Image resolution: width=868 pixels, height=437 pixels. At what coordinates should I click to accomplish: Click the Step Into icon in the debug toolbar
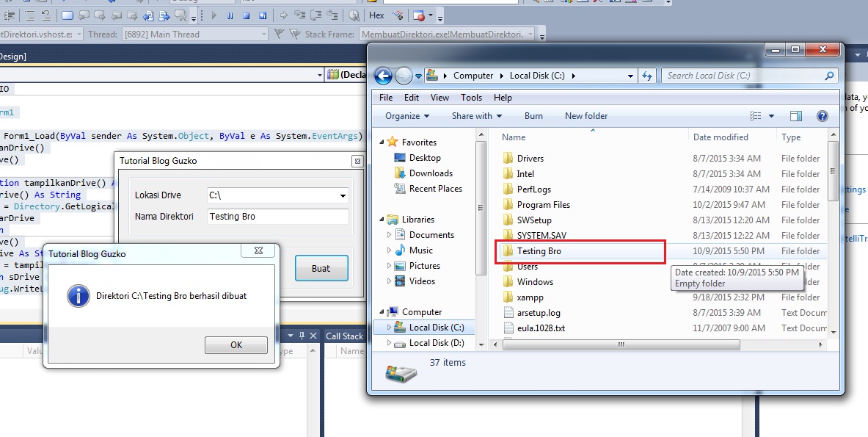pyautogui.click(x=299, y=15)
